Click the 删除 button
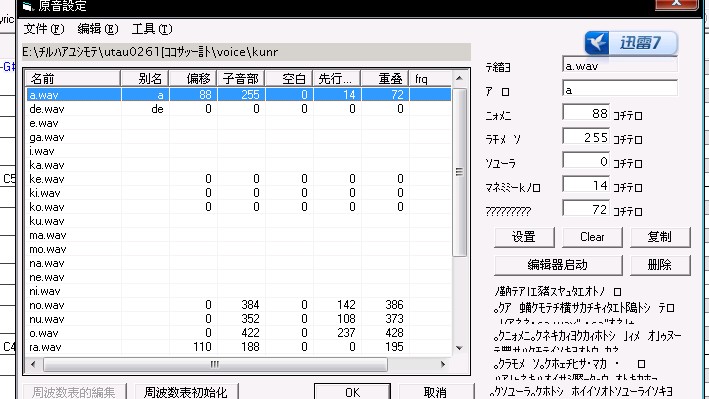This screenshot has width=709, height=399. (660, 265)
